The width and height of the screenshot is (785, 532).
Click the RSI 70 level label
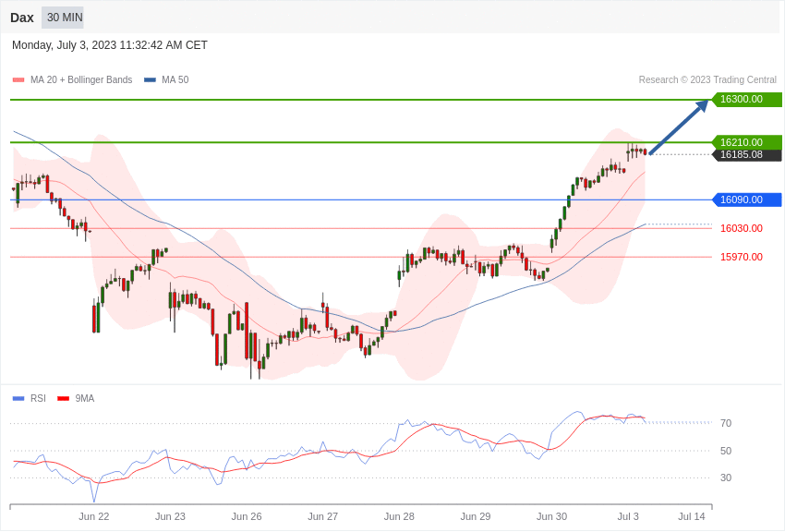(x=726, y=423)
